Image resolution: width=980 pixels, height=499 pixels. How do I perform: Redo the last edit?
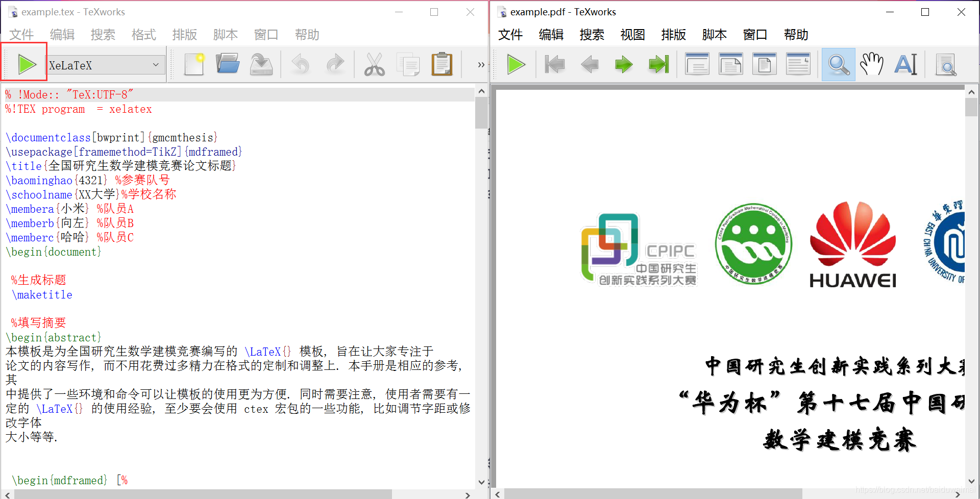pyautogui.click(x=335, y=64)
